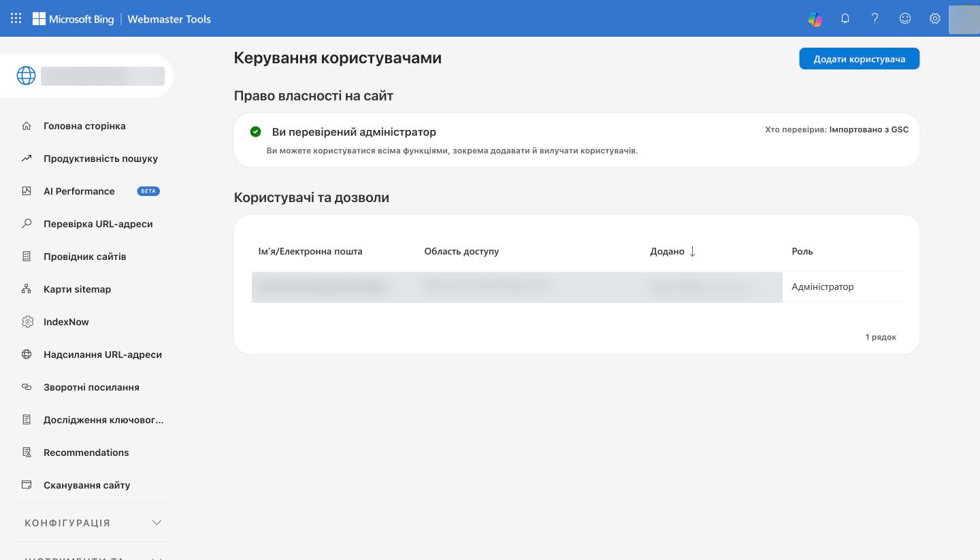The image size is (980, 560).
Task: Open the settings gear in header
Action: (x=935, y=19)
